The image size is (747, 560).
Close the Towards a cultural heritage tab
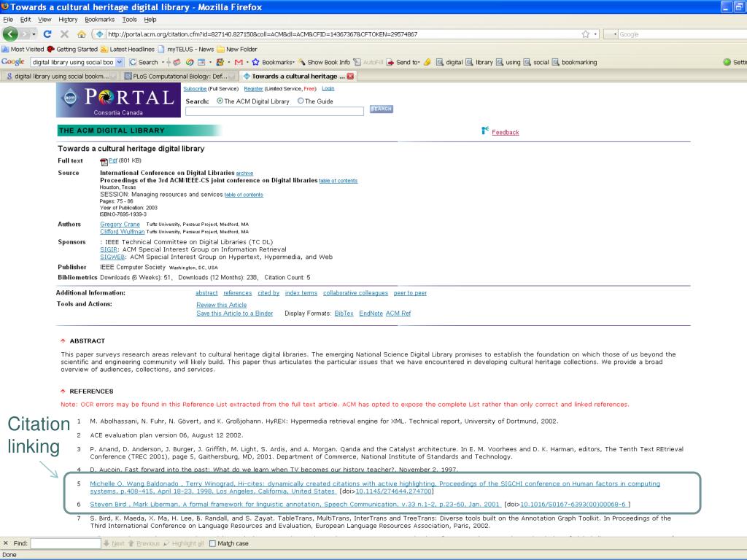(x=350, y=76)
